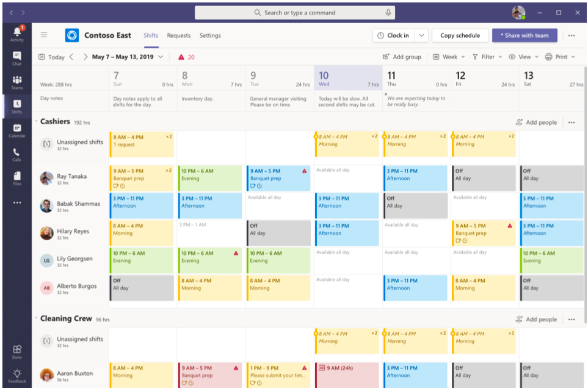Go to the next week

[x=85, y=57]
